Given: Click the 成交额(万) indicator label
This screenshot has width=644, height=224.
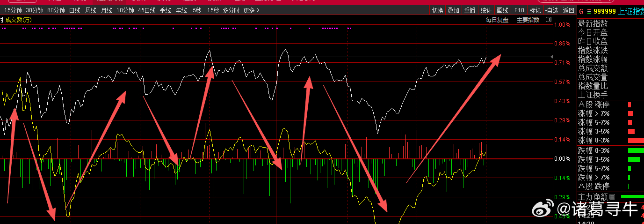Looking at the screenshot, I should pos(18,20).
